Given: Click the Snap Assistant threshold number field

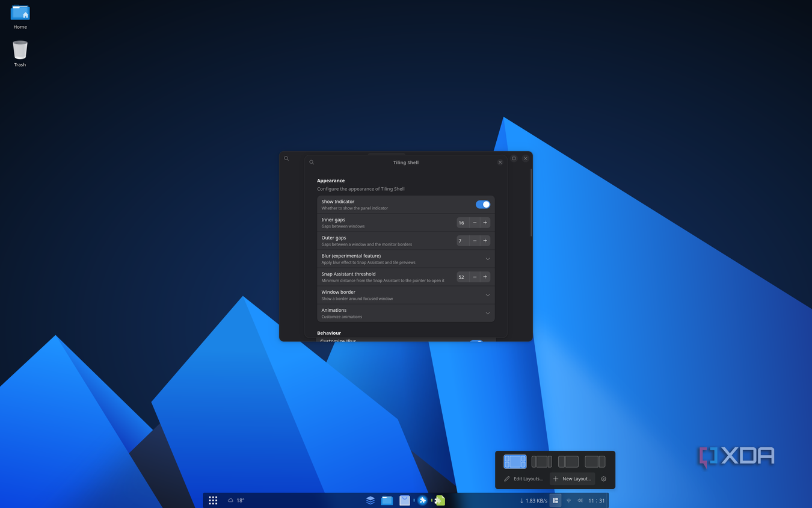Looking at the screenshot, I should [x=463, y=277].
